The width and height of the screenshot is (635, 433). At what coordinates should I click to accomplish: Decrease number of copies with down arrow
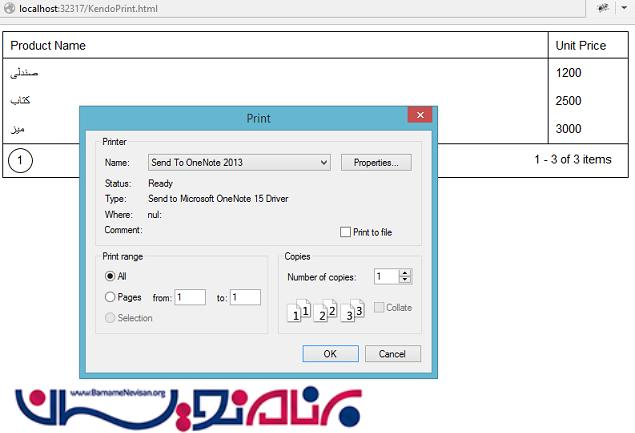click(x=405, y=280)
